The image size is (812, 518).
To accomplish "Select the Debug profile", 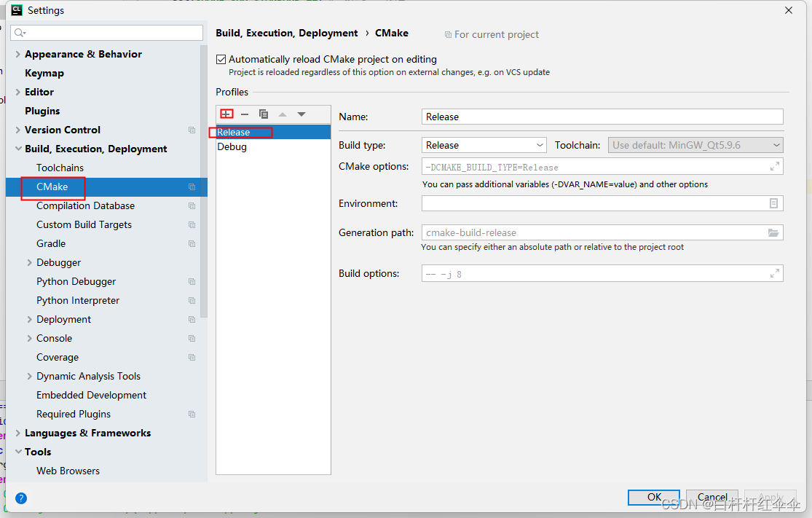I will (273, 146).
